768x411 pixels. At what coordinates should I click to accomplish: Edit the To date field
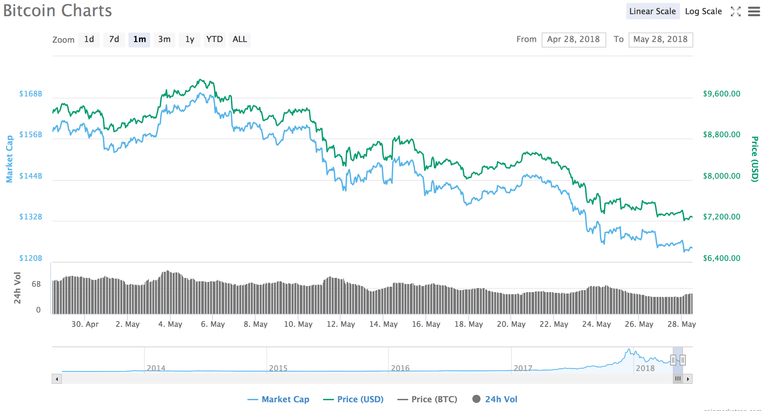tap(660, 39)
